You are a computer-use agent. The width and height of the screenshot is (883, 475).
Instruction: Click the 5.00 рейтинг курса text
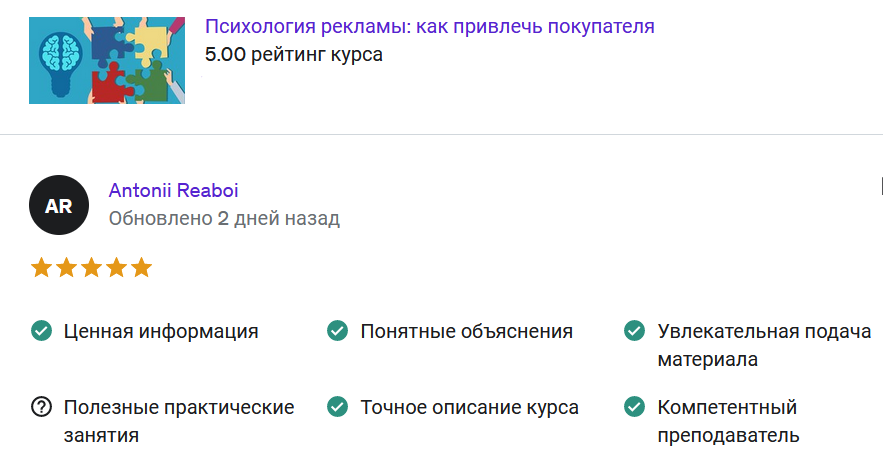tap(294, 55)
